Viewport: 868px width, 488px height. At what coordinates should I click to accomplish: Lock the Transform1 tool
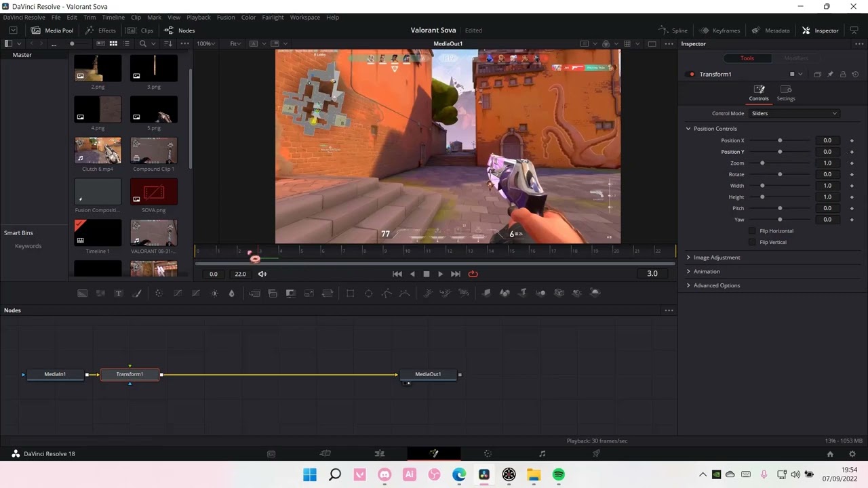point(843,74)
